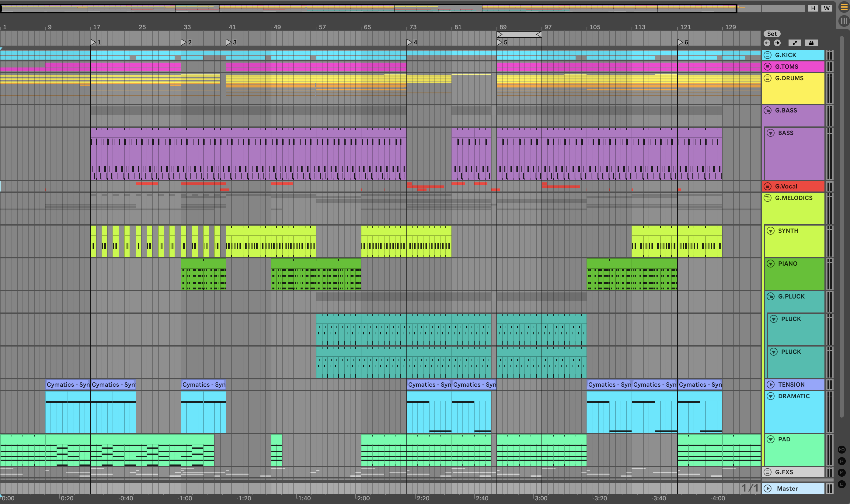The height and width of the screenshot is (504, 850).
Task: Unfold the G.FXS group track
Action: (768, 472)
